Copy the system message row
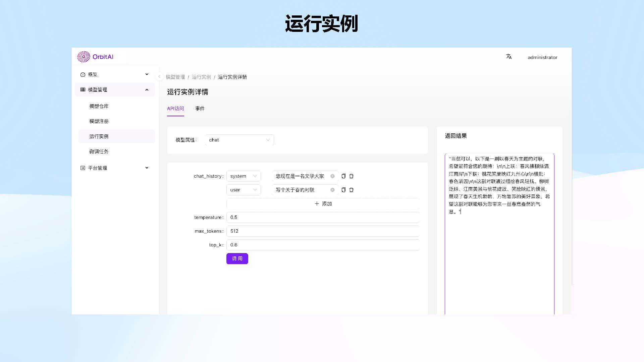 [x=343, y=176]
